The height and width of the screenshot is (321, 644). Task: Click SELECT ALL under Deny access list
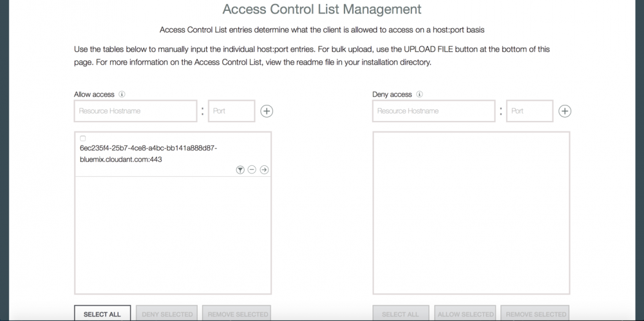401,314
